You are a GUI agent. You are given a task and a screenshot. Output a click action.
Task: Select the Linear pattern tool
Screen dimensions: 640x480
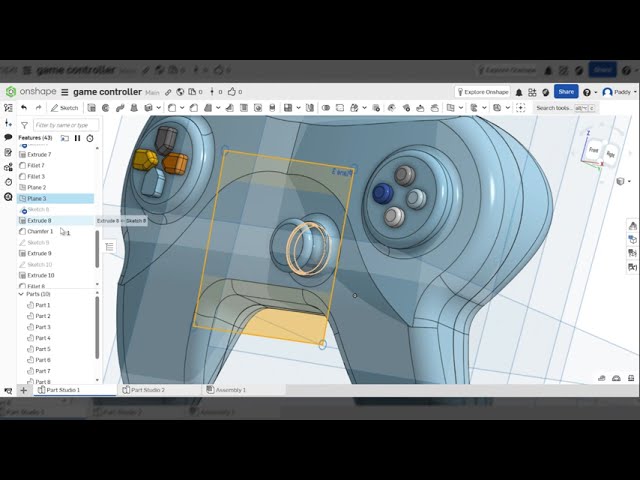point(288,108)
